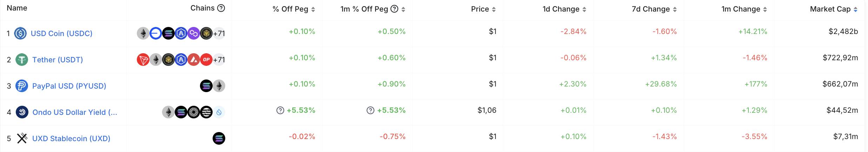Click the UXD Stablecoin X logo

click(22, 138)
